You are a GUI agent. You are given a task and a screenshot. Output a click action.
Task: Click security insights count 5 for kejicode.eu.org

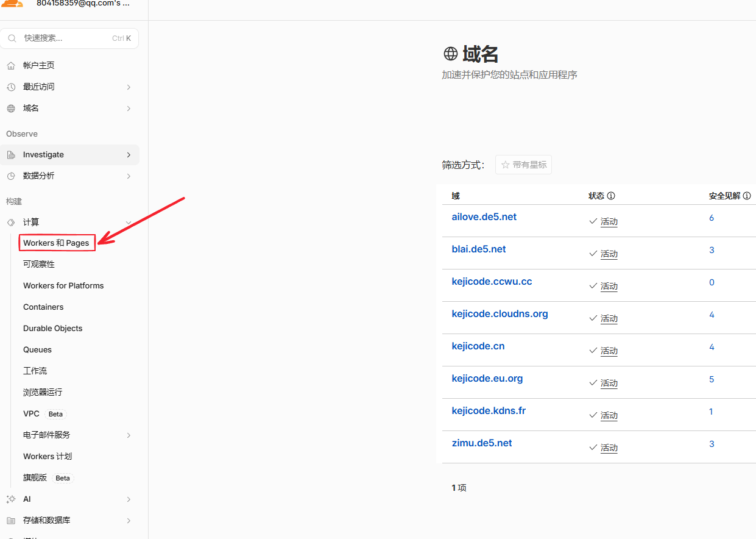coord(712,379)
